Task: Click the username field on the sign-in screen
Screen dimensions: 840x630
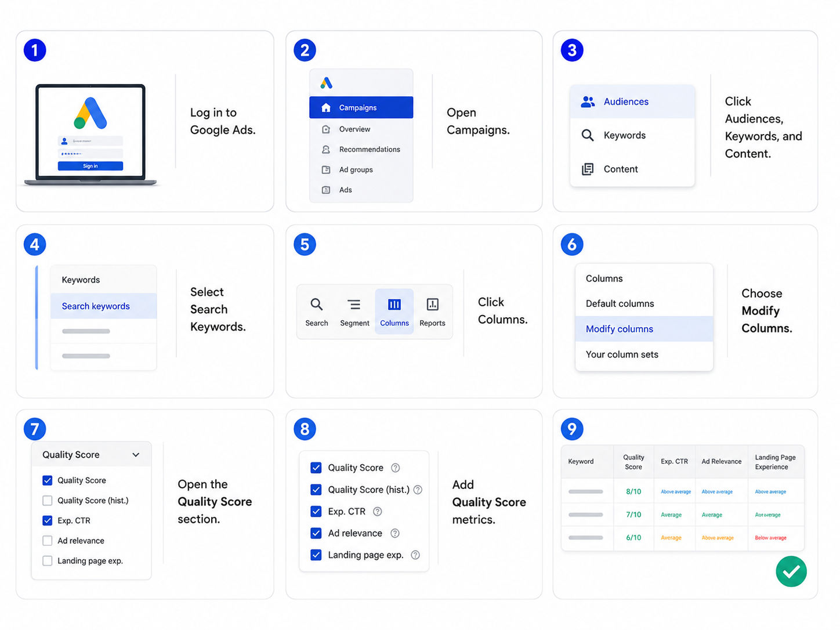Action: coord(90,141)
